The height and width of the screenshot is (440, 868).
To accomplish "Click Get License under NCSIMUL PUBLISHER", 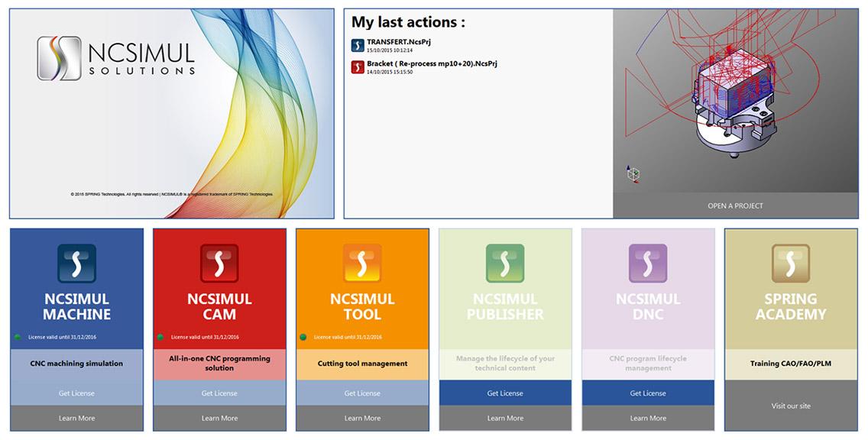I will coord(505,393).
